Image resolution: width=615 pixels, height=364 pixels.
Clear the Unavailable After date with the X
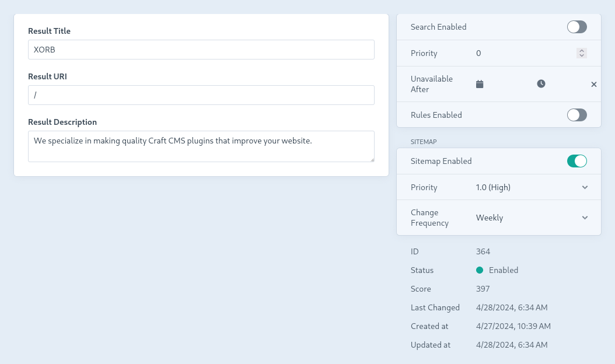pyautogui.click(x=593, y=83)
